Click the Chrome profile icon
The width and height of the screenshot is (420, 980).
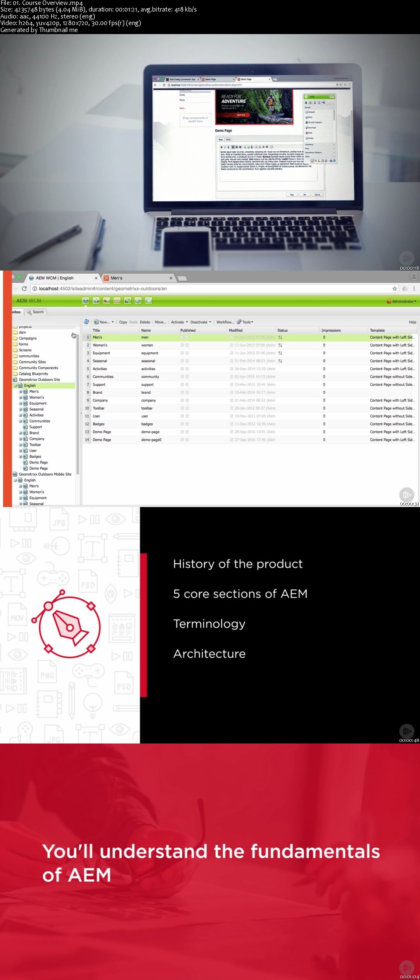pos(414,277)
